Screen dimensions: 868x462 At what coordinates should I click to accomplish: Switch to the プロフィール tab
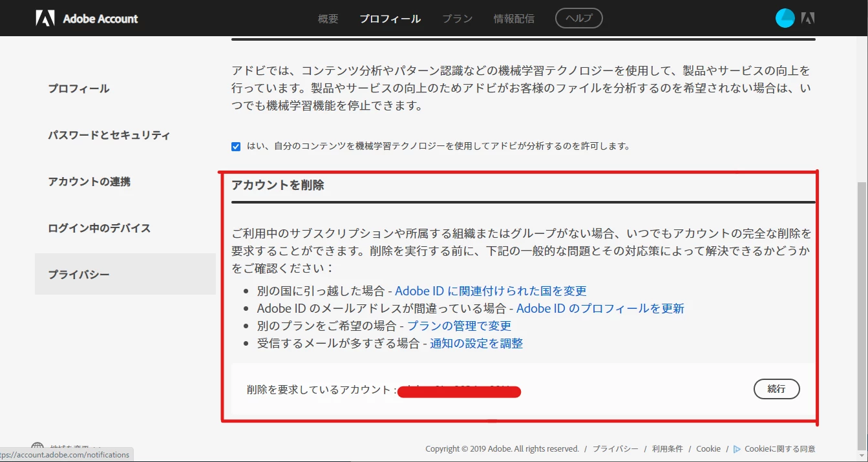390,19
